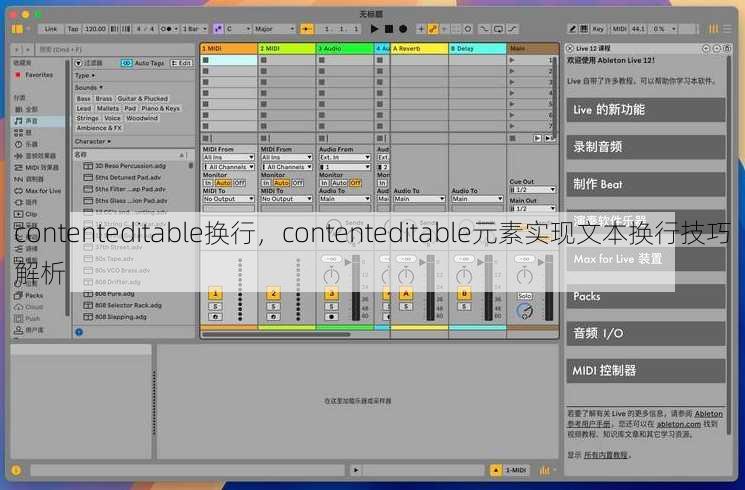The image size is (745, 490).
Task: Toggle the computer MIDI keyboard icon
Action: 584,29
